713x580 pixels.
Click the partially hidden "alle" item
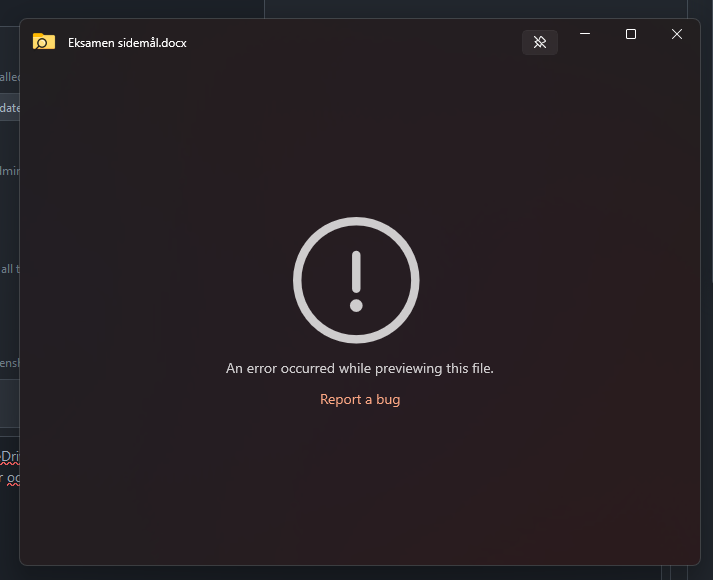[10, 77]
